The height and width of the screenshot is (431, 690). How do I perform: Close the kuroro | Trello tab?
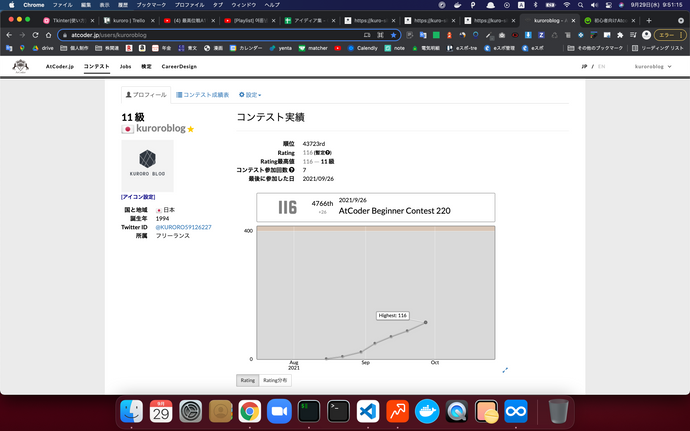tap(153, 20)
